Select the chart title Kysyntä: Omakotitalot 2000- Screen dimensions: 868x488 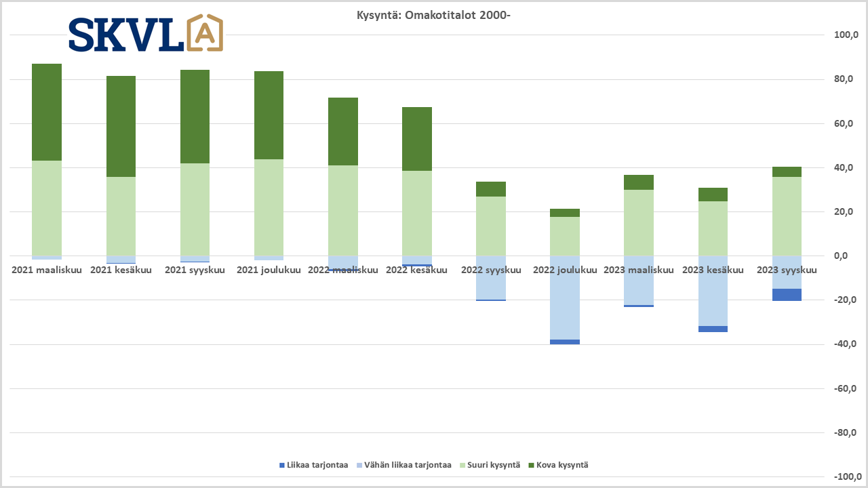(433, 15)
